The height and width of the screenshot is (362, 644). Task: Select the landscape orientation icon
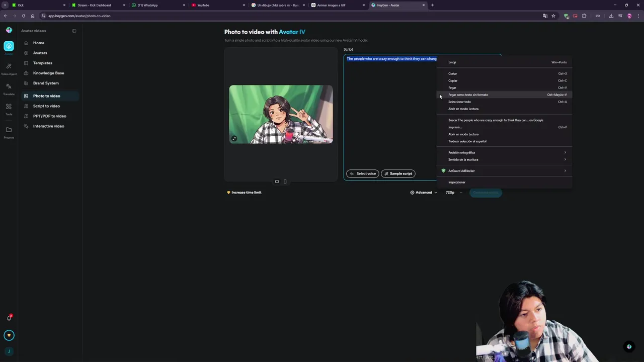pos(277,182)
